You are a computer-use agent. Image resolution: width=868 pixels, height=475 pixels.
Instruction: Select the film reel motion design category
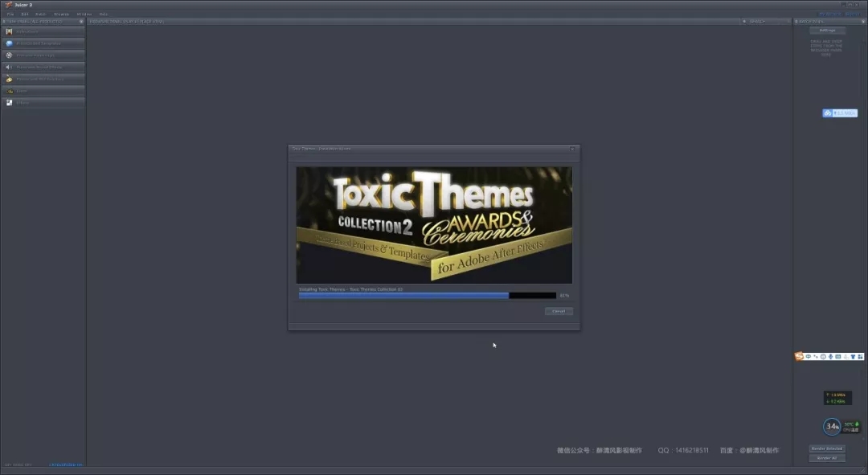pos(10,55)
